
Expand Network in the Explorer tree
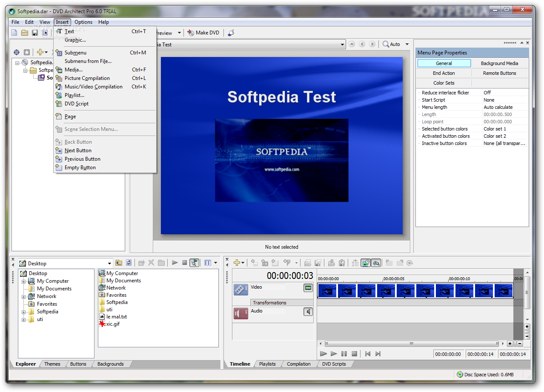click(24, 296)
